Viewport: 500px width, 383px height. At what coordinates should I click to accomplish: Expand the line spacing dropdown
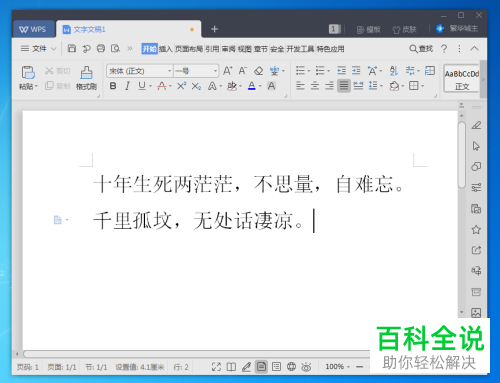tap(382, 86)
